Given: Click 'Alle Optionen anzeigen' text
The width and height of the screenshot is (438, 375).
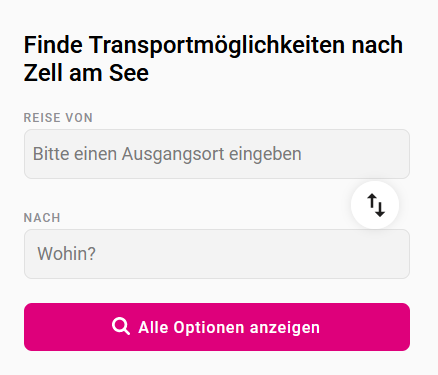Looking at the screenshot, I should [229, 327].
